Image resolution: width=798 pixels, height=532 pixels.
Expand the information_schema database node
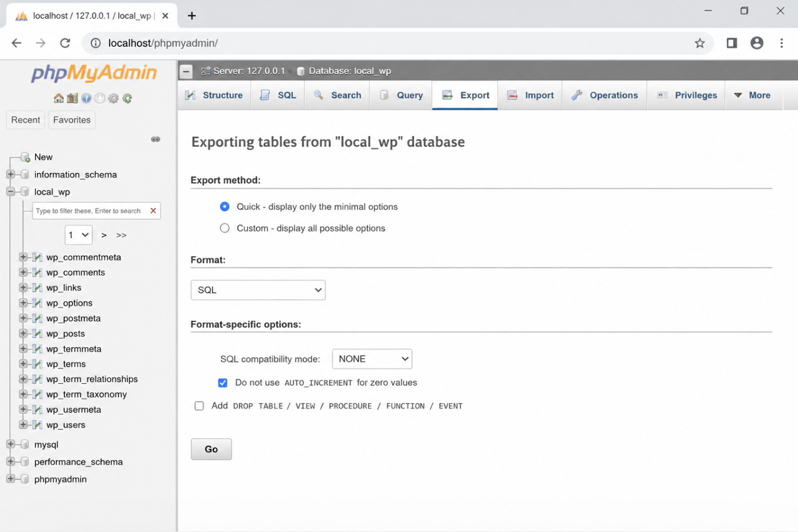point(10,174)
